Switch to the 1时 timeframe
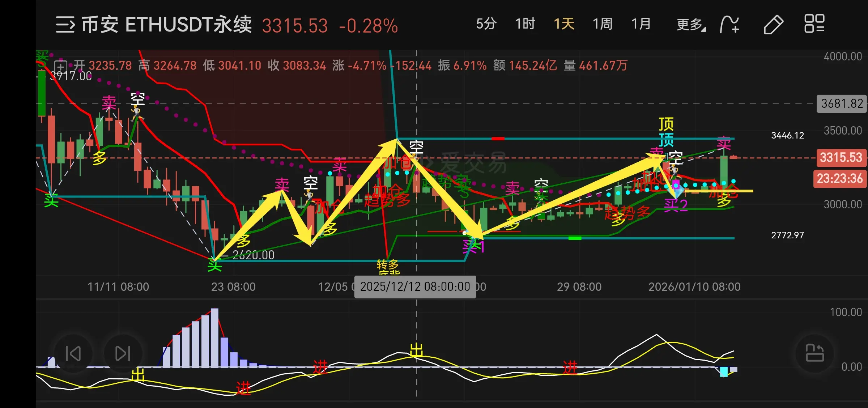Screen dimensions: 868x408 [525, 24]
